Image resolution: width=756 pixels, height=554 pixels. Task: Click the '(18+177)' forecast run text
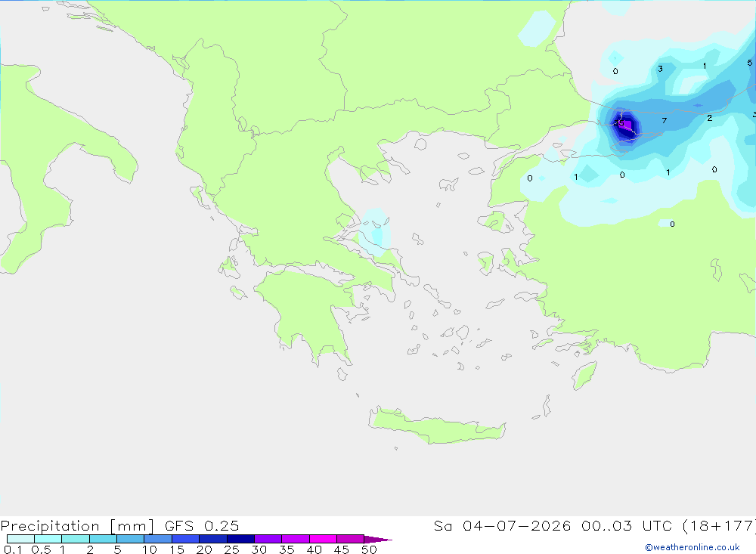pyautogui.click(x=719, y=525)
